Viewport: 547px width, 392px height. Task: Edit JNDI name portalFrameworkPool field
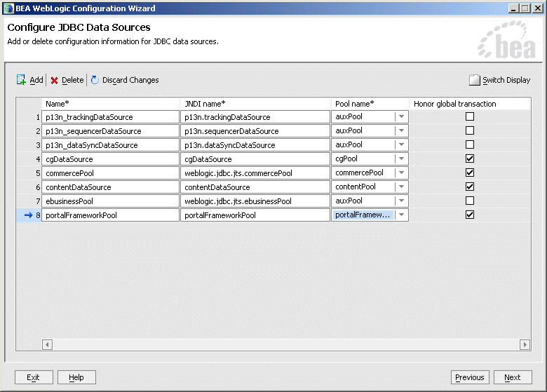(255, 215)
